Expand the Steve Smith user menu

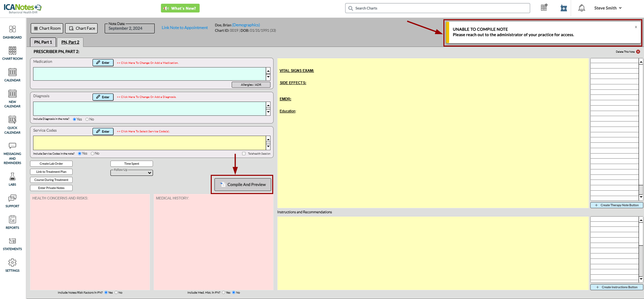click(x=608, y=8)
